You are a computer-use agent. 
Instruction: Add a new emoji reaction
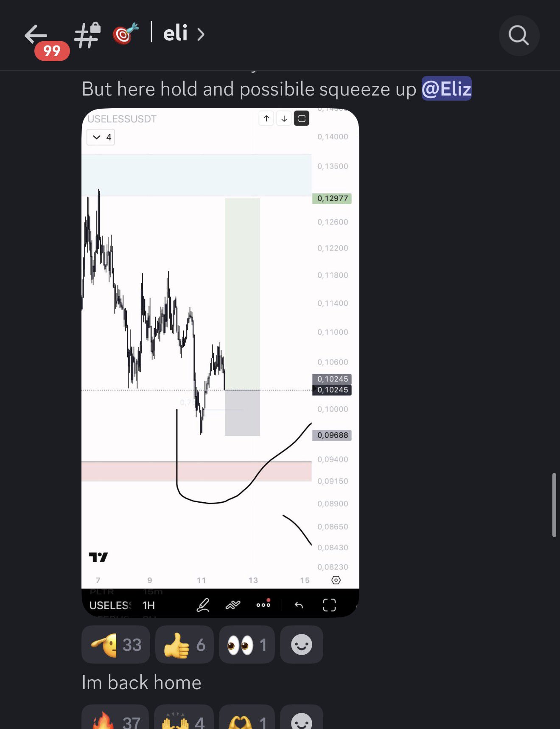[302, 645]
